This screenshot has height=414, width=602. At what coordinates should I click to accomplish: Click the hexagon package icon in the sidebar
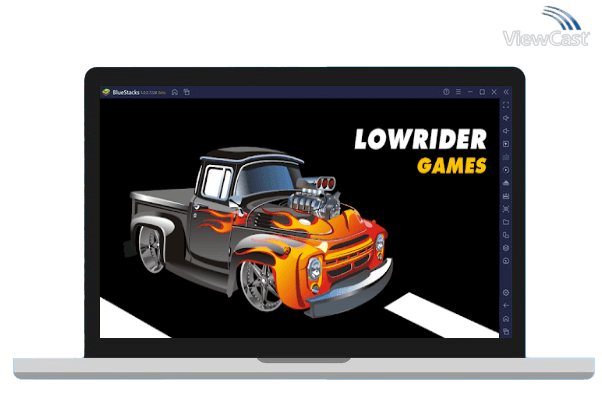[506, 248]
